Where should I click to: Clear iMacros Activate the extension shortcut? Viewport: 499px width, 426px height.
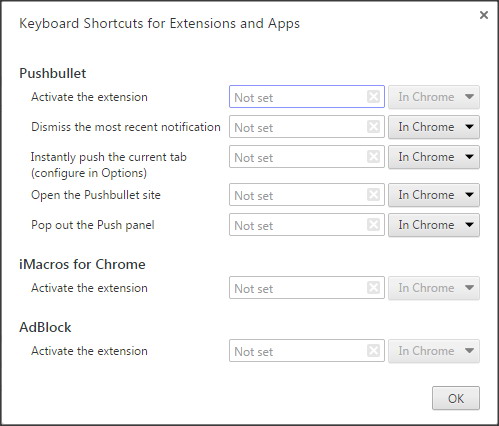point(373,287)
